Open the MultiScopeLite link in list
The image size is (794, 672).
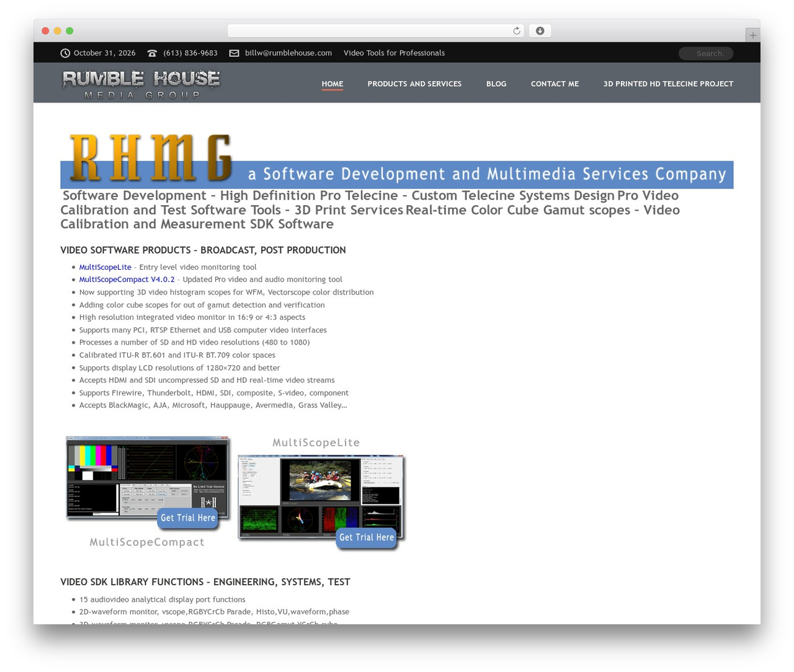coord(105,267)
